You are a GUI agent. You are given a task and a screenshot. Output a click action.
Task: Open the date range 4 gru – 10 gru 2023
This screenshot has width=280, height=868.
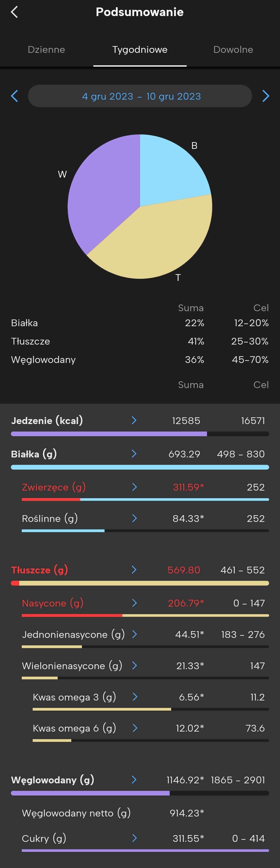pyautogui.click(x=140, y=96)
